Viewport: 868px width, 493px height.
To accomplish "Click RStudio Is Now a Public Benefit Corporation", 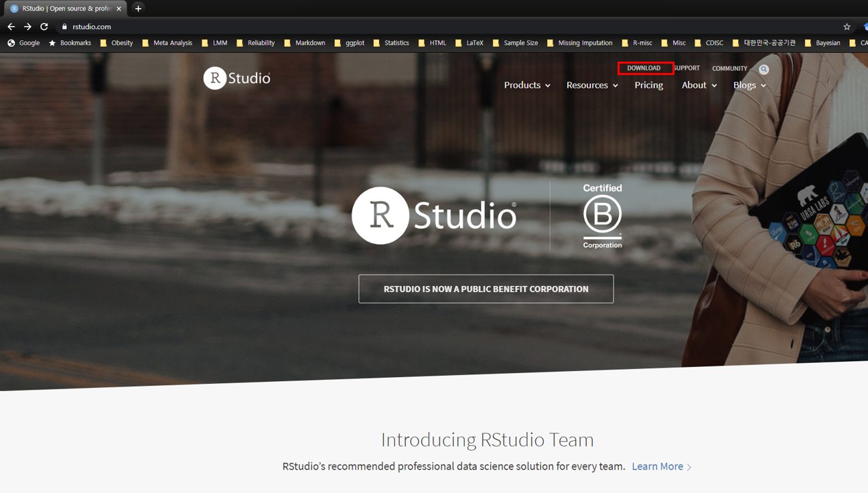I will tap(486, 289).
